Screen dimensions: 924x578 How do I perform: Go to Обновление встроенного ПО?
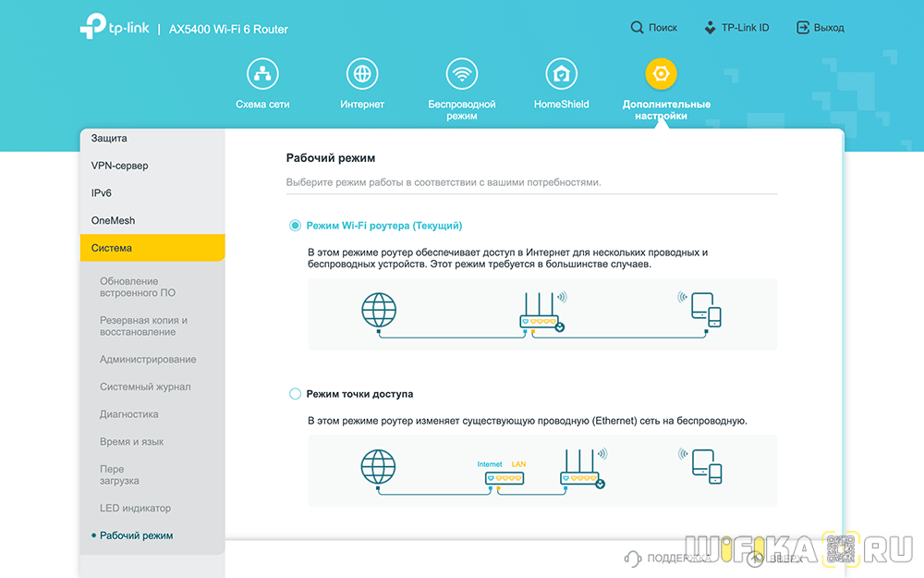[137, 287]
